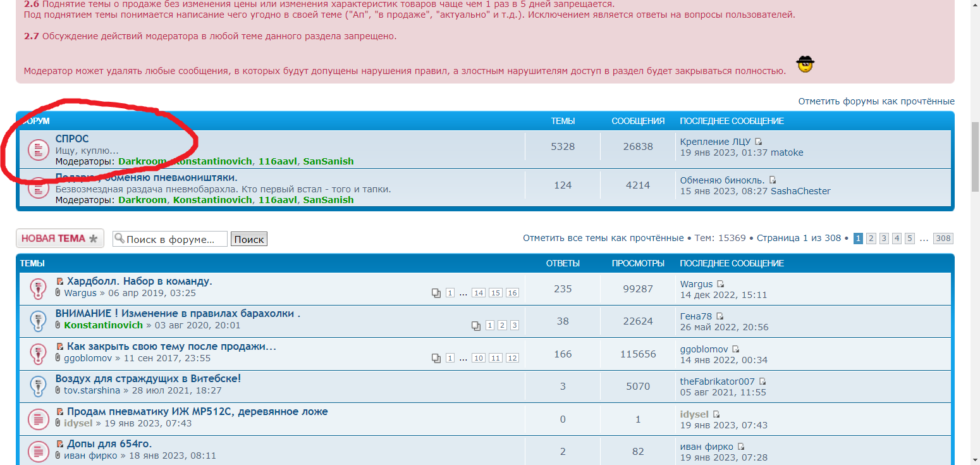Click topic icon for Воздух для страждущих thread

click(39, 385)
